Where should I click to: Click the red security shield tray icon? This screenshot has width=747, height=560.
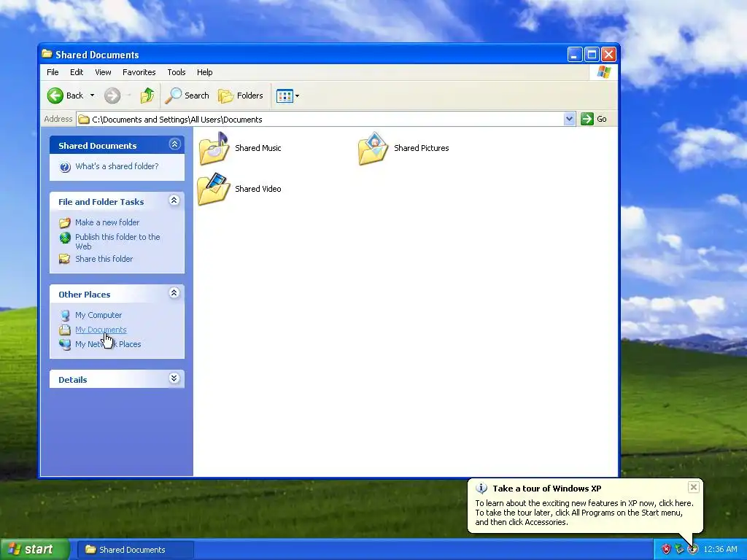click(x=666, y=550)
